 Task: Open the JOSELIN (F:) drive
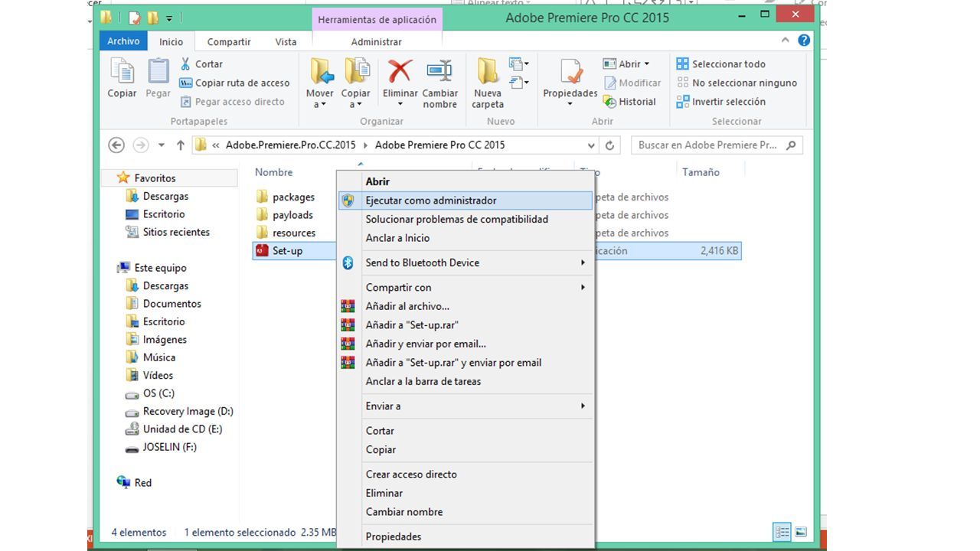coord(169,447)
